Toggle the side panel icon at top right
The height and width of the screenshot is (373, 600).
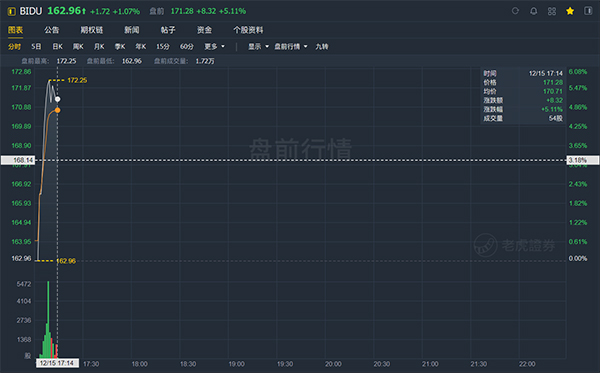588,11
